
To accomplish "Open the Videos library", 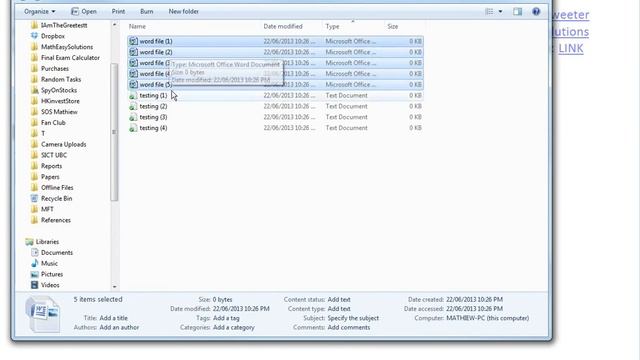I will [50, 285].
